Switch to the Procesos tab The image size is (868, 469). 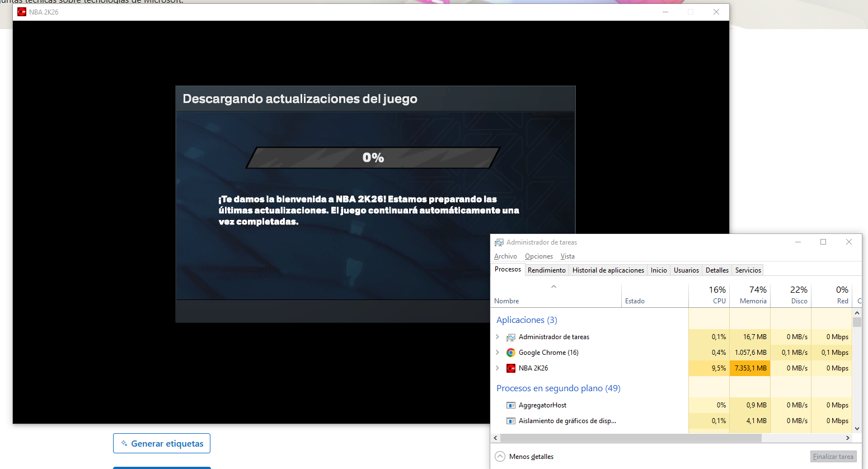pos(508,269)
